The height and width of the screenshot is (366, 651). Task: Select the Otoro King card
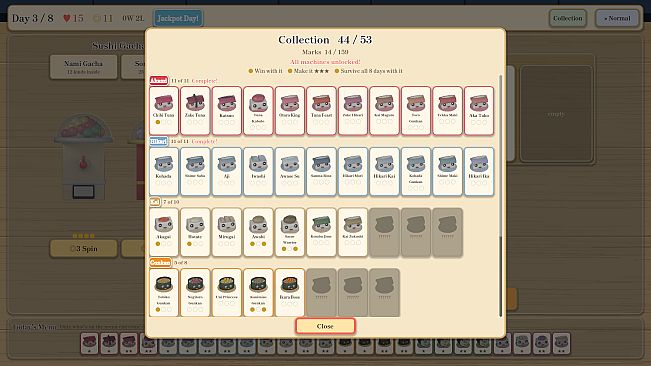click(x=290, y=111)
